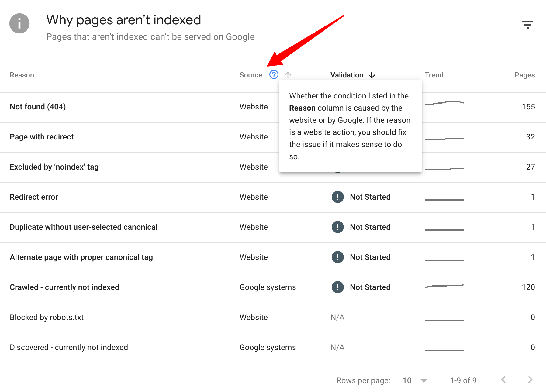This screenshot has height=392, width=546.
Task: Open the Blocked by robots.txt report
Action: [47, 317]
